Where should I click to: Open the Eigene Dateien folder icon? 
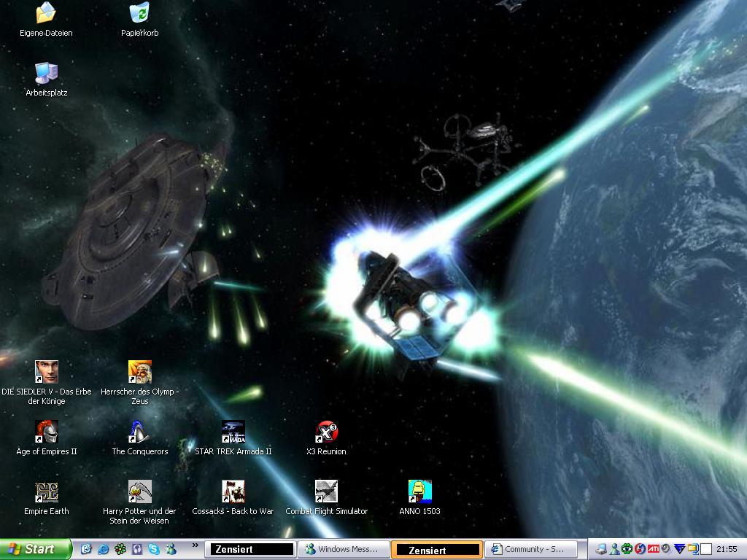pos(46,13)
